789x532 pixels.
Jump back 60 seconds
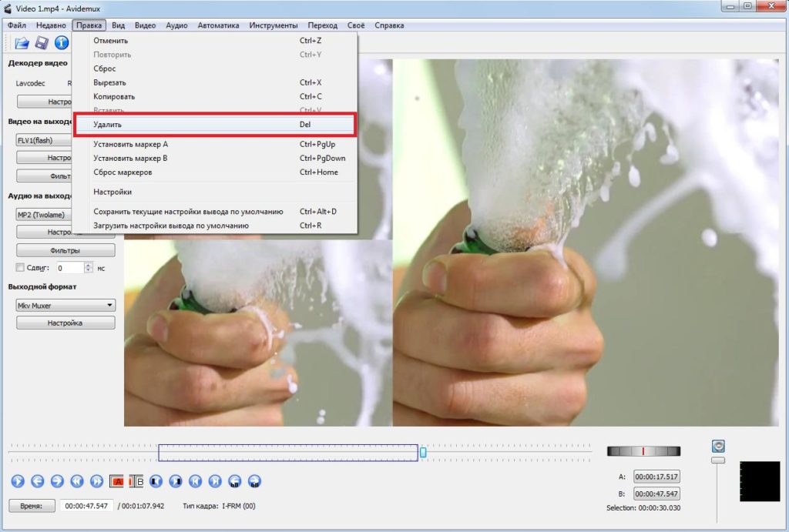[234, 481]
